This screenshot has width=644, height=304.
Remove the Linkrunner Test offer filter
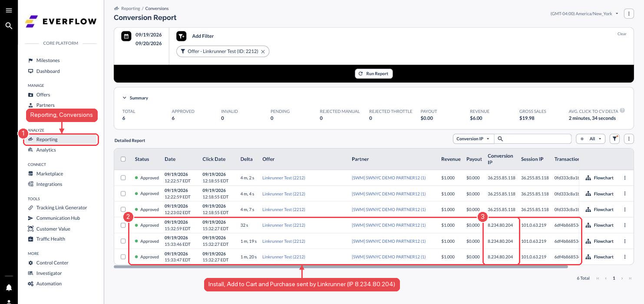coord(263,52)
